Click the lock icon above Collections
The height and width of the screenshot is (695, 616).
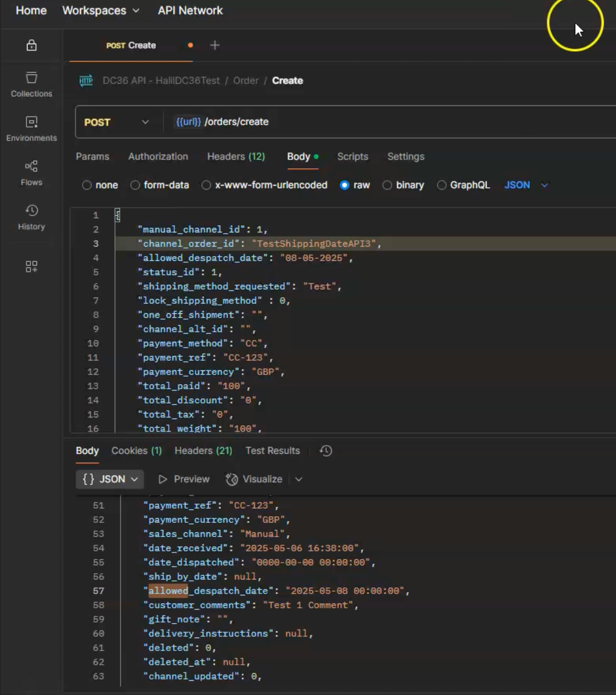point(31,45)
